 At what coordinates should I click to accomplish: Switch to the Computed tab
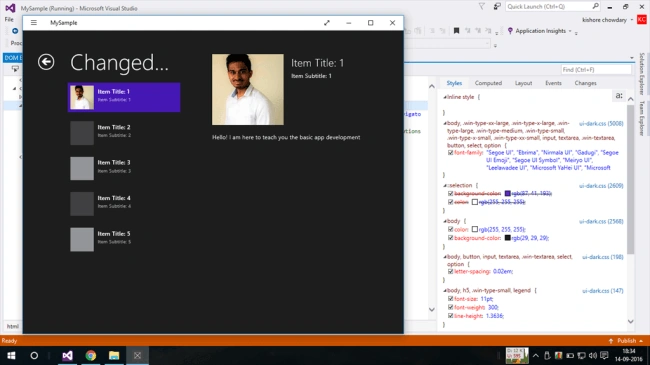tap(488, 83)
